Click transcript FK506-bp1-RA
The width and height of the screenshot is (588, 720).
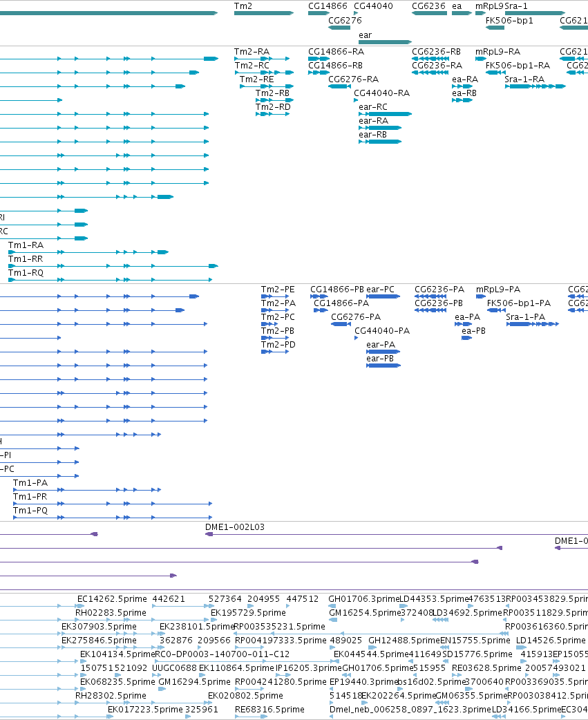(495, 73)
